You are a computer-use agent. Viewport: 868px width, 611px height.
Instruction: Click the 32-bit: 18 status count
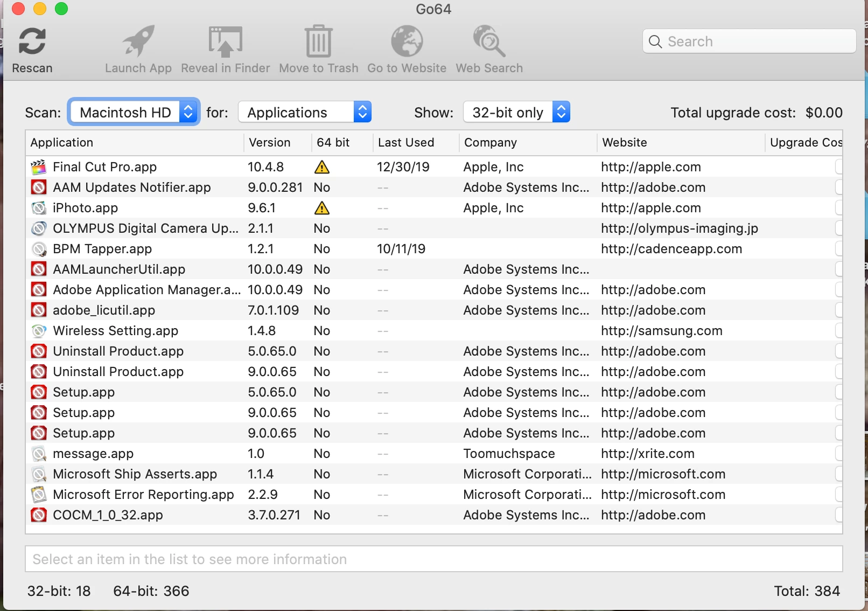click(59, 591)
